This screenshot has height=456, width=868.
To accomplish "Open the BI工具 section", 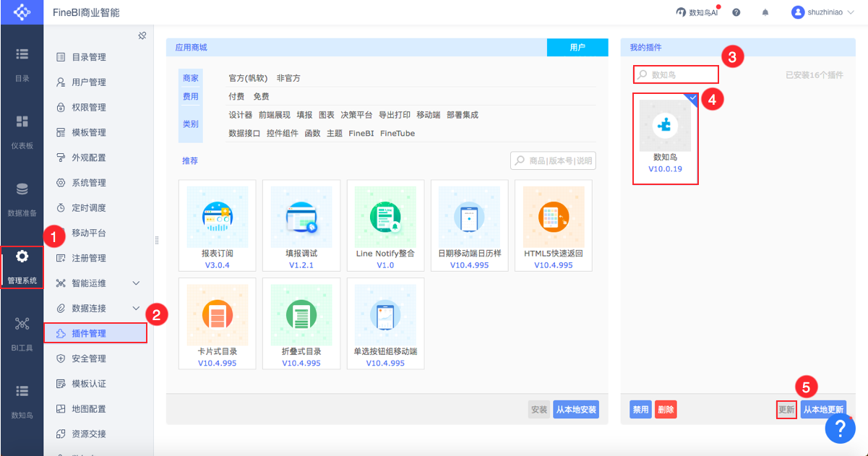I will click(22, 334).
